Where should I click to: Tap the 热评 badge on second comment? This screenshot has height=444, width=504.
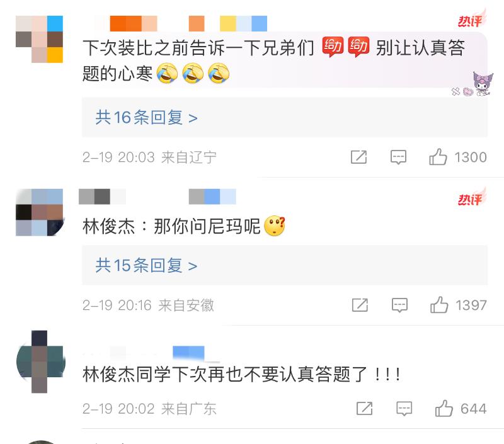point(471,198)
